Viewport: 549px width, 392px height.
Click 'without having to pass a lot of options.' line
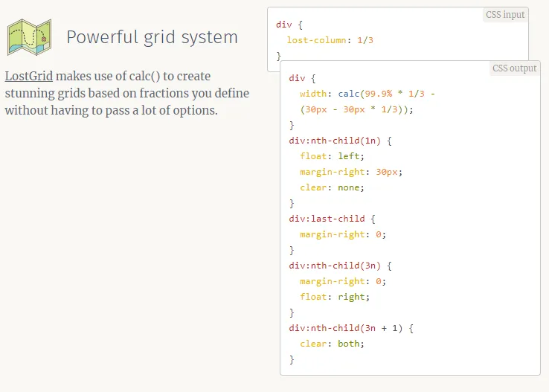click(x=112, y=110)
